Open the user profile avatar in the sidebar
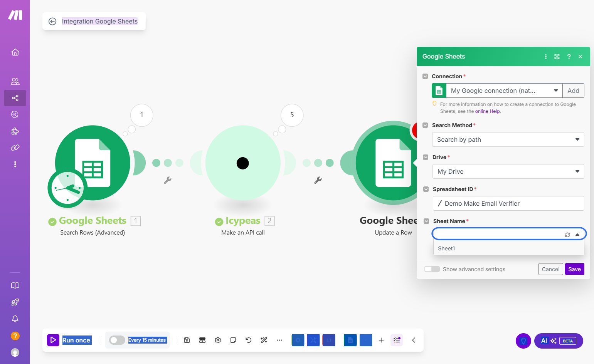 (15, 352)
